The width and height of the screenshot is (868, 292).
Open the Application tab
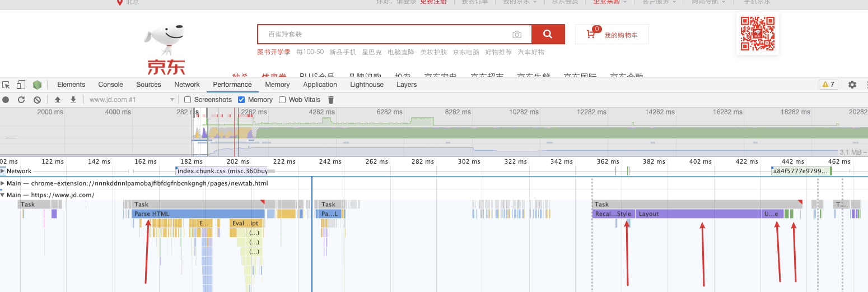(320, 85)
